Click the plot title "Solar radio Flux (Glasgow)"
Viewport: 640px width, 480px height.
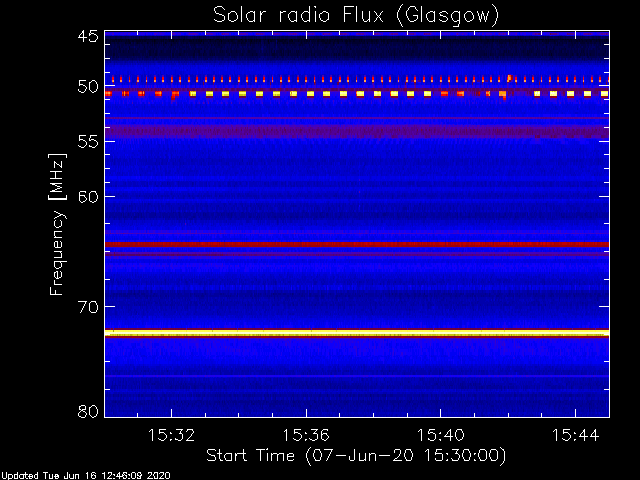click(x=356, y=16)
